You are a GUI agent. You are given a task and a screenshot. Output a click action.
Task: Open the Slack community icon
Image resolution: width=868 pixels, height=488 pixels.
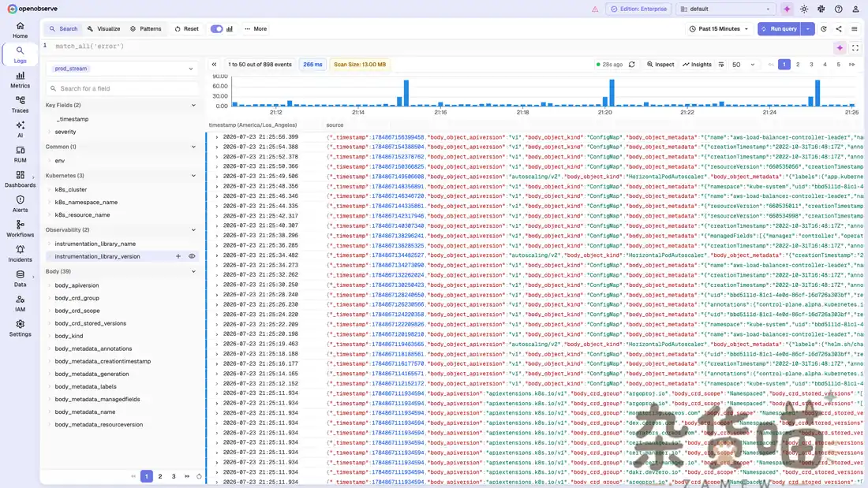(x=821, y=9)
